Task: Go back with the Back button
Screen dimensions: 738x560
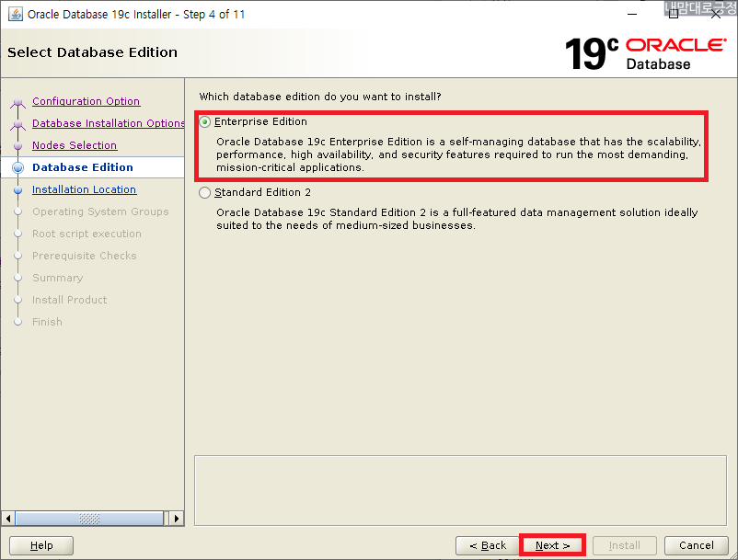Action: (487, 545)
